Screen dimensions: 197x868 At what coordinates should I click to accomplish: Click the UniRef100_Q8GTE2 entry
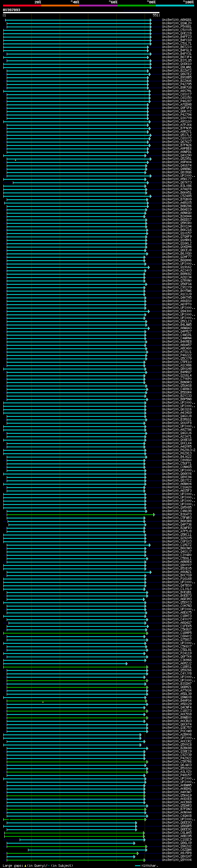pyautogui.click(x=176, y=74)
